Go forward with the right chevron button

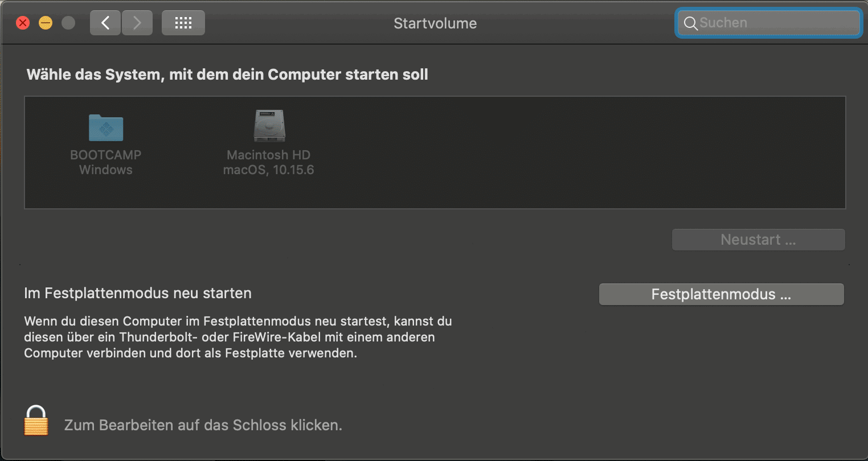point(137,23)
